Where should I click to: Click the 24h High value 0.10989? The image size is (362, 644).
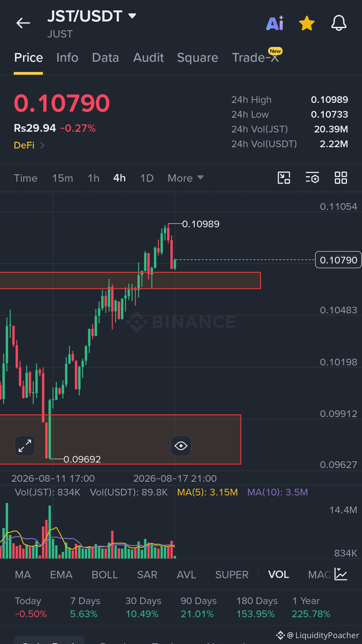[x=329, y=100]
